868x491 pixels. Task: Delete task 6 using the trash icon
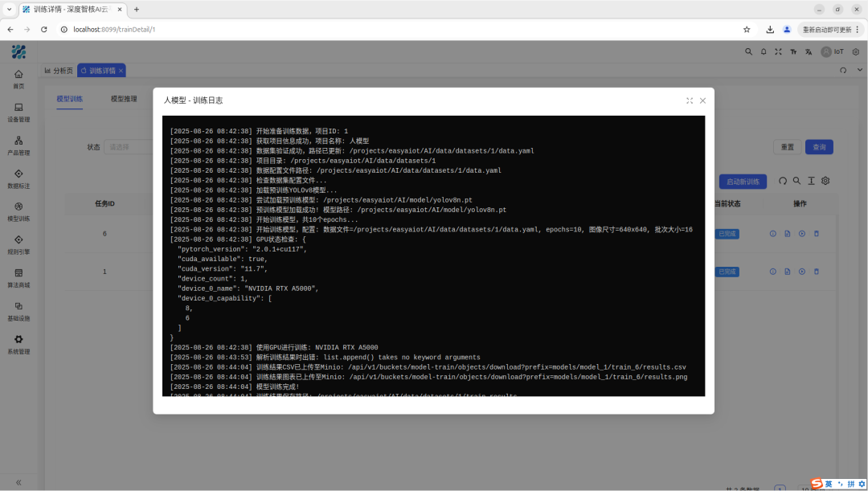817,234
